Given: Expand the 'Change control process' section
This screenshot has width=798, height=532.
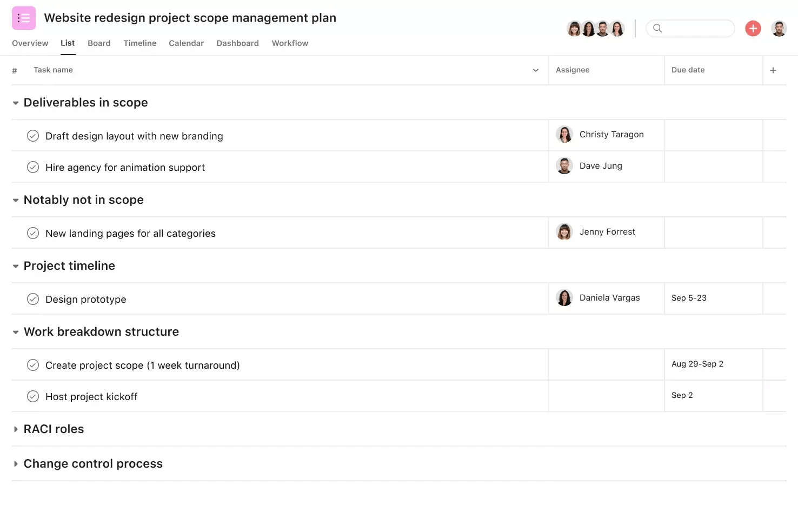Looking at the screenshot, I should pos(16,463).
